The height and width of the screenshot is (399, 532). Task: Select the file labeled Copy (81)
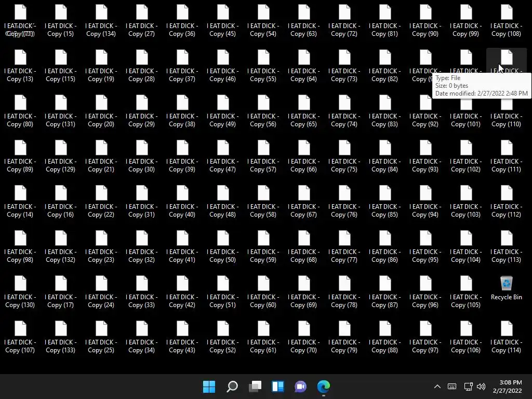pyautogui.click(x=385, y=20)
